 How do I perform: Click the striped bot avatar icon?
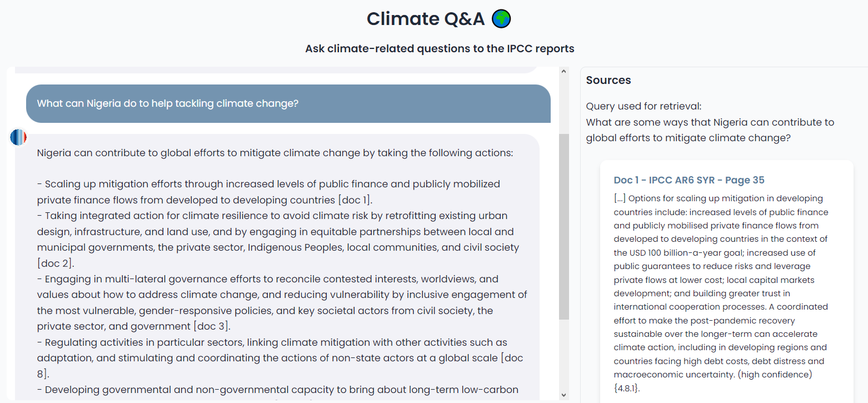click(18, 137)
